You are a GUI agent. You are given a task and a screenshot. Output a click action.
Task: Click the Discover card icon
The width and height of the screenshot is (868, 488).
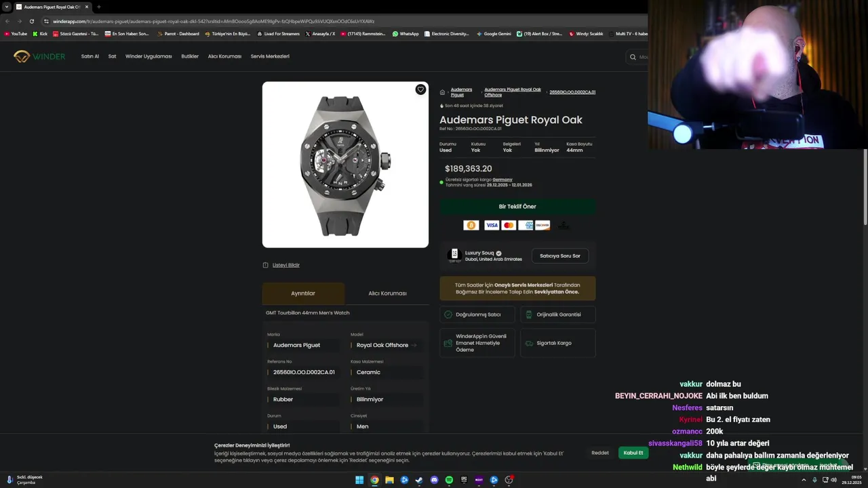(x=542, y=225)
